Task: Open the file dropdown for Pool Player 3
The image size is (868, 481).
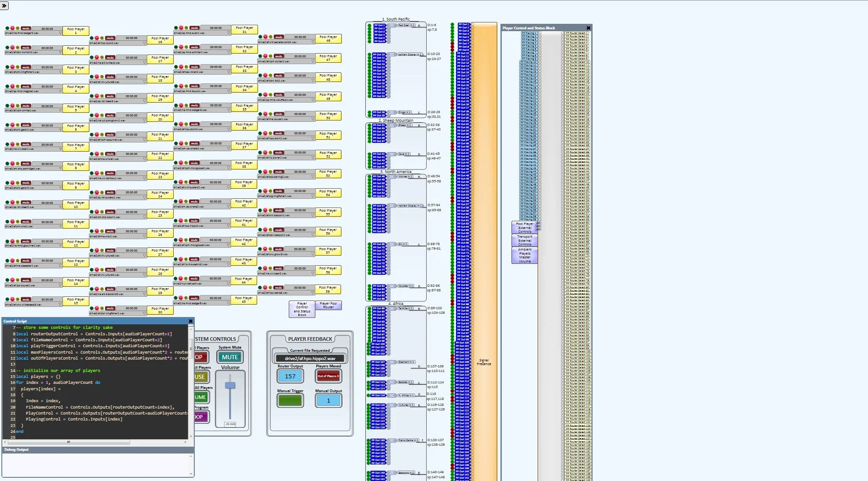Action: coord(60,72)
